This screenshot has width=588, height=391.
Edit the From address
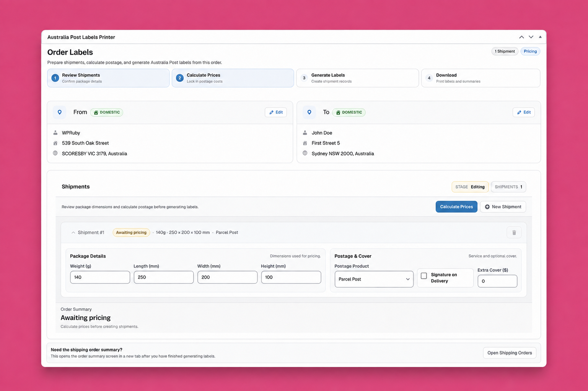click(276, 112)
